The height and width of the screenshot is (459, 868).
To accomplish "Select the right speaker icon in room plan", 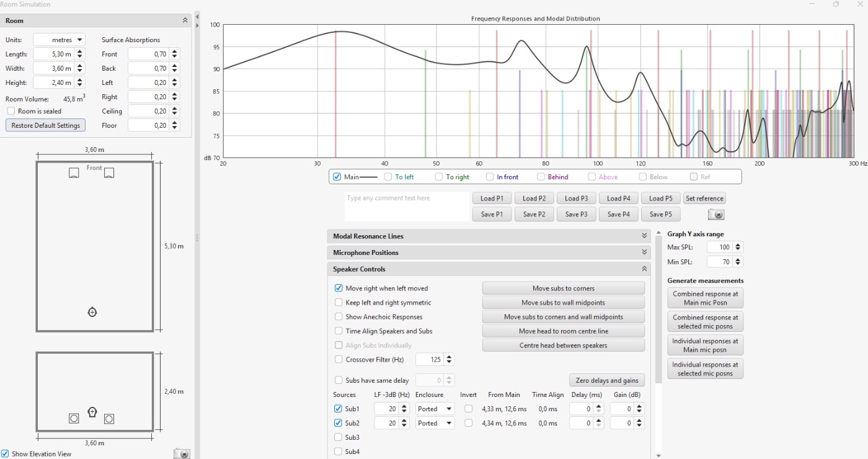I will pyautogui.click(x=109, y=173).
